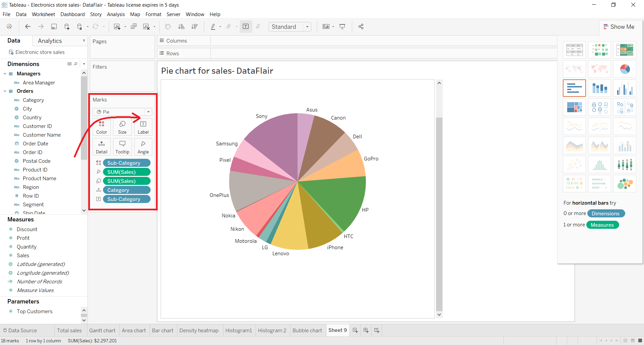The image size is (644, 345).
Task: Click the New Dashboard icon in the tab bar
Action: pyautogui.click(x=366, y=330)
